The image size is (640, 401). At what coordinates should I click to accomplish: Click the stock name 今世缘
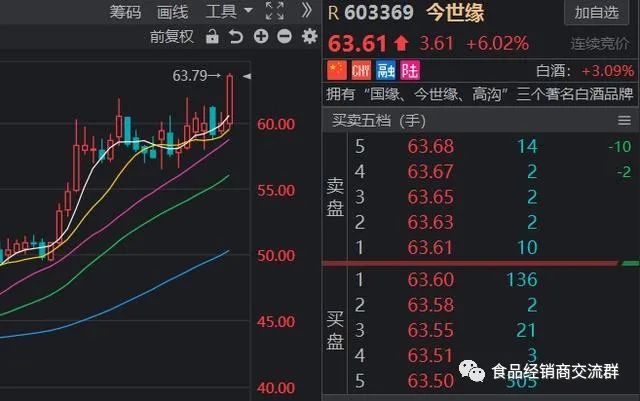(x=455, y=13)
